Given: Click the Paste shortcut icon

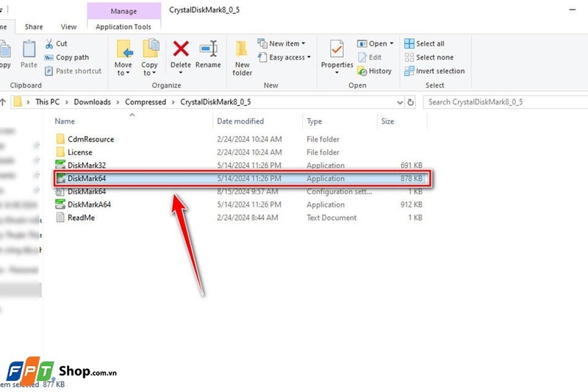Looking at the screenshot, I should pos(49,71).
